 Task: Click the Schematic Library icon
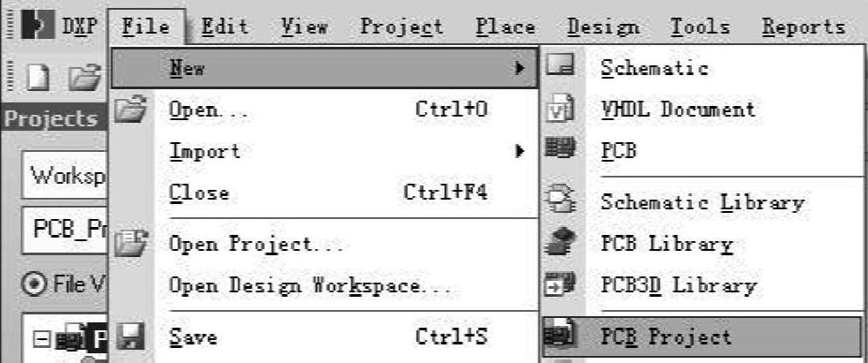(x=562, y=200)
